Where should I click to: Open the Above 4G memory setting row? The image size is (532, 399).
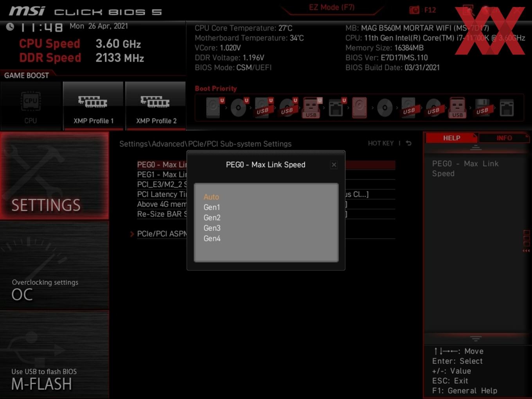tap(266, 204)
